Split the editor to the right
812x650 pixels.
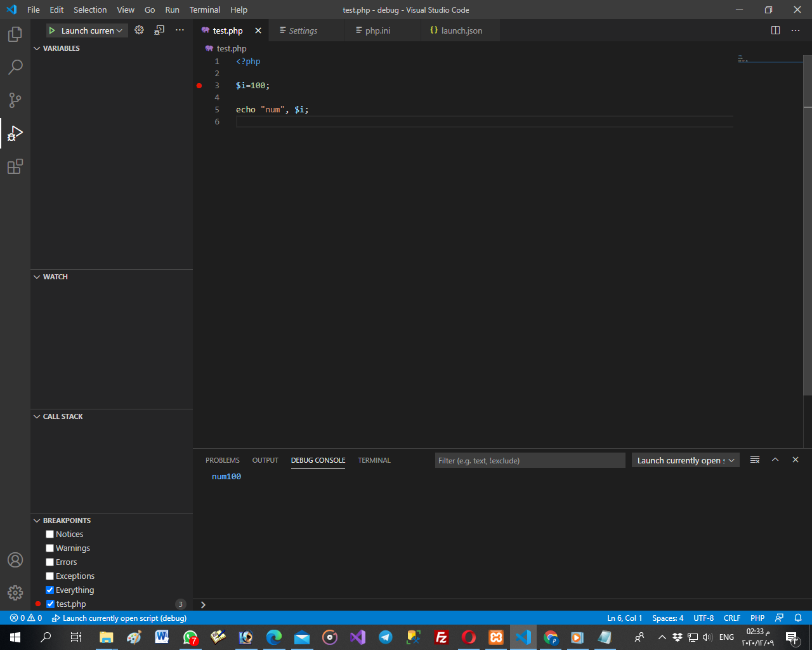[775, 30]
